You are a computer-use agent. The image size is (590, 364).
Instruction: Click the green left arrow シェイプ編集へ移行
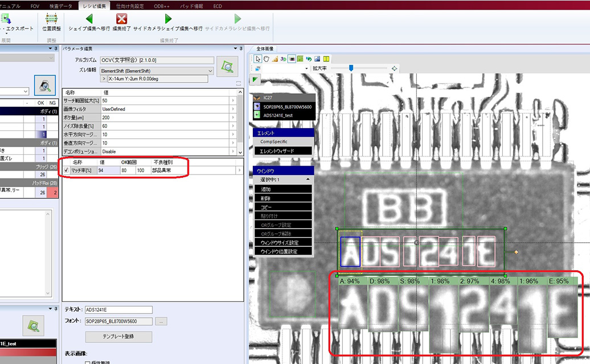[89, 18]
